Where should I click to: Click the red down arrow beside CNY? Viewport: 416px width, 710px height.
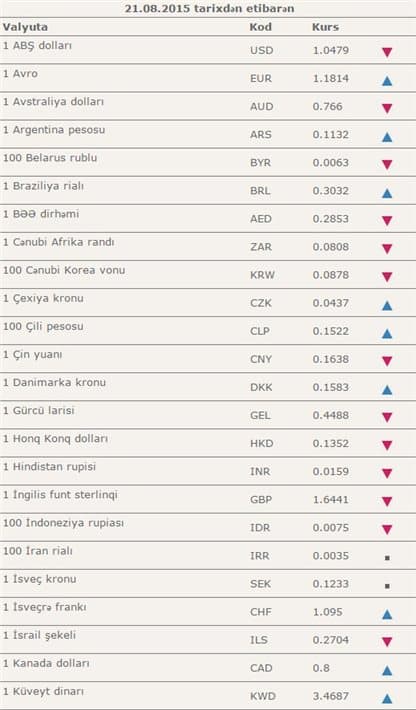tap(387, 361)
